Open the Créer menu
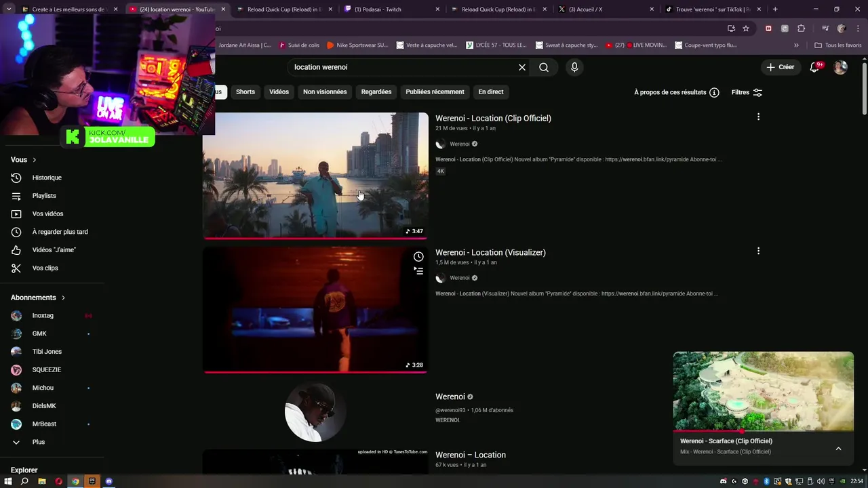Image resolution: width=868 pixels, height=488 pixels. (x=780, y=67)
